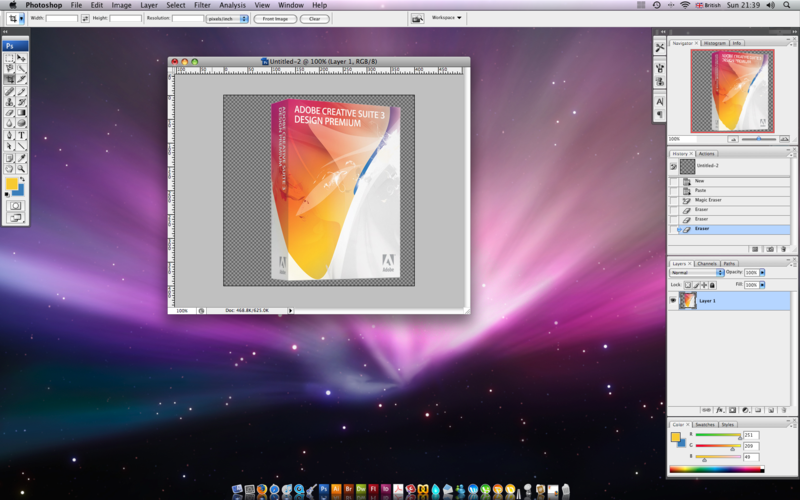Select the Magic Wand tool

tap(21, 68)
